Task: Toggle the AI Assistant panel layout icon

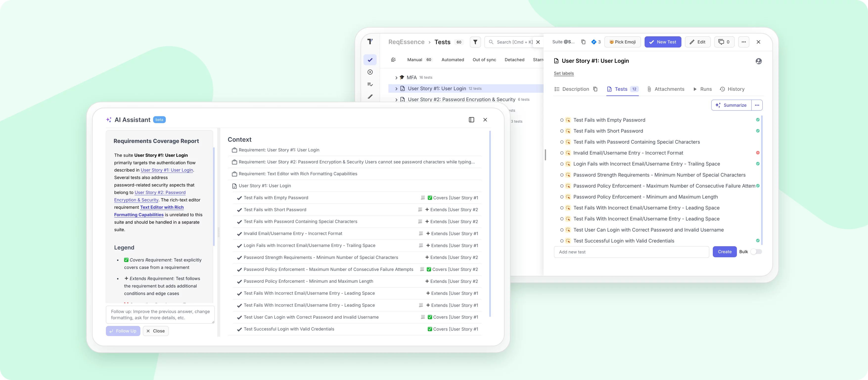Action: 471,120
